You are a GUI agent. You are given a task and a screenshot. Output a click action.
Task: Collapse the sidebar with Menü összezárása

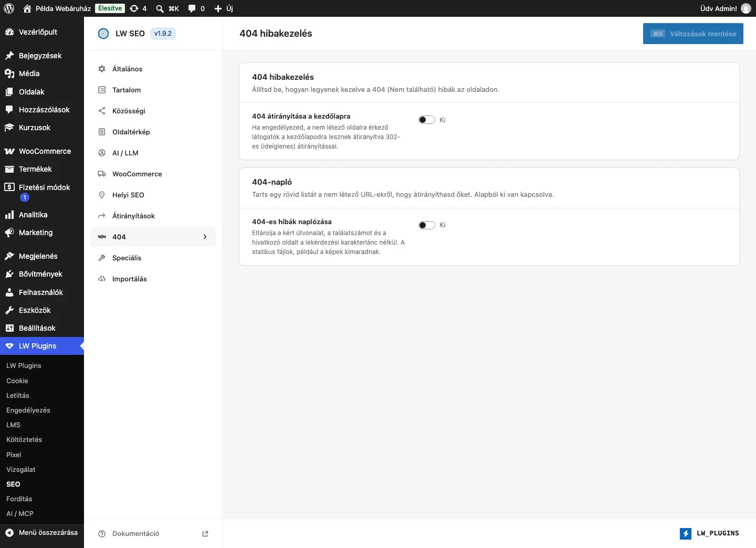click(42, 532)
